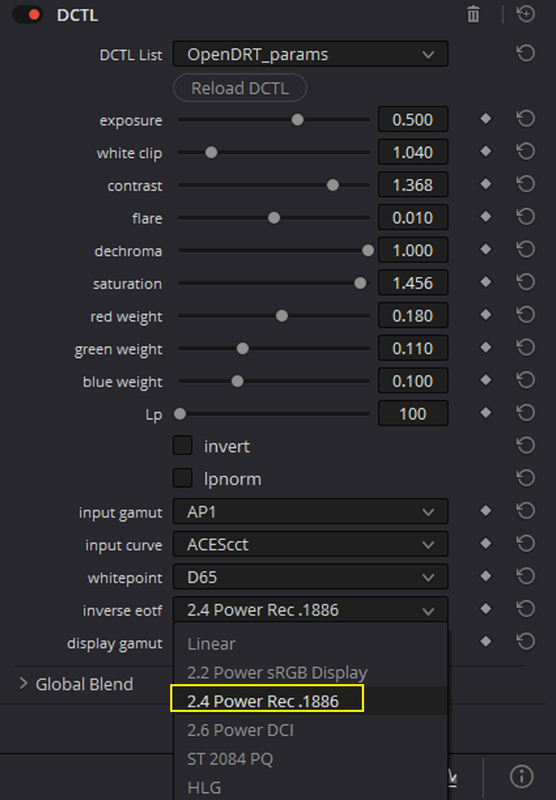Reset the dechroma parameter
This screenshot has height=800, width=556.
pos(525,249)
